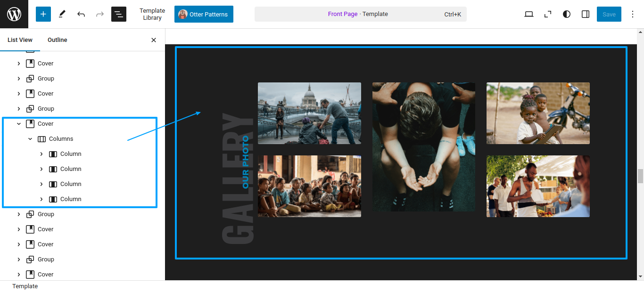
Task: Click the canvas scrollbar down arrow
Action: [640, 276]
